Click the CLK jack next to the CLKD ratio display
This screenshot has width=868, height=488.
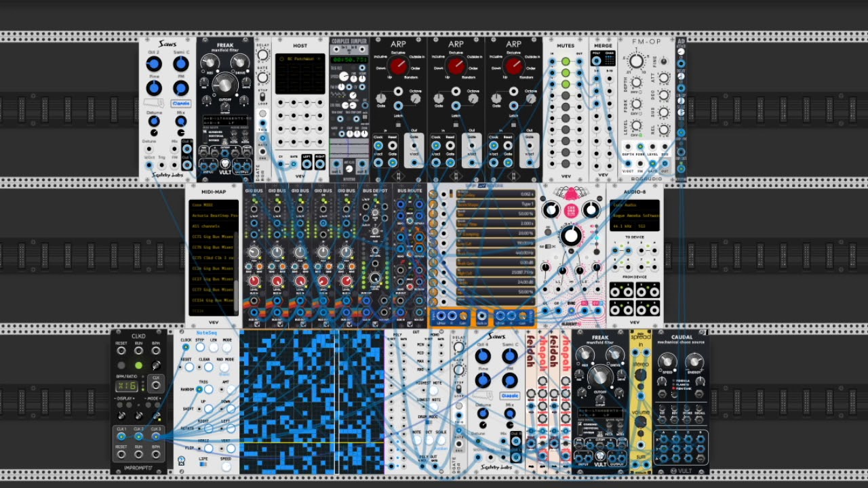tap(156, 386)
